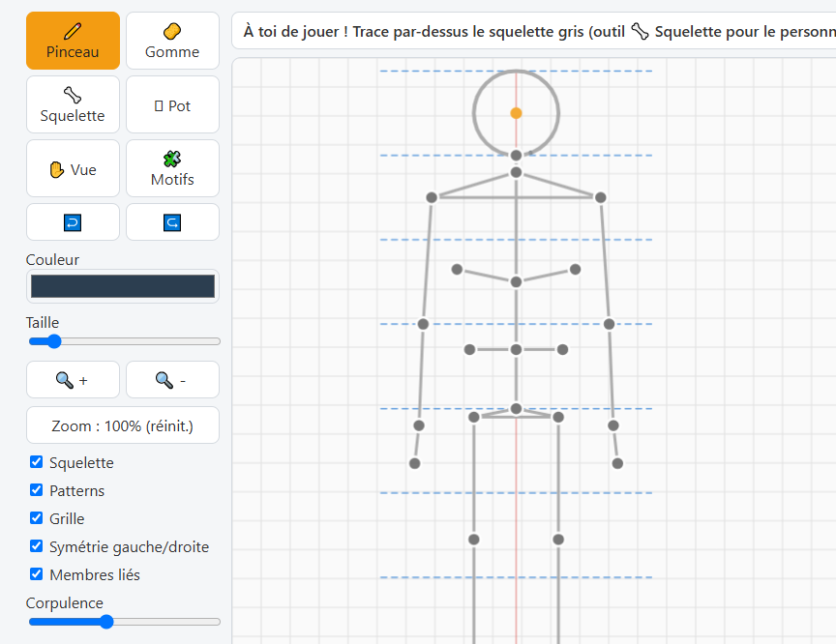Click the Taille size slider handle

(54, 341)
